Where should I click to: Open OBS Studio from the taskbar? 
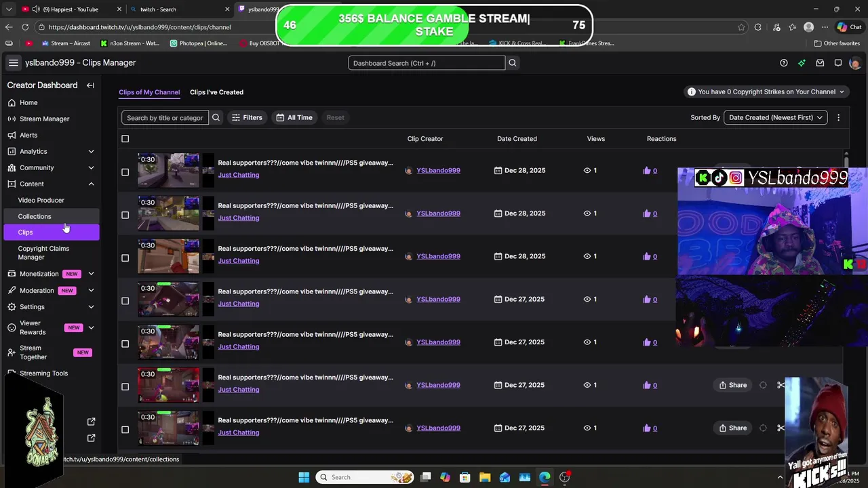point(564,477)
